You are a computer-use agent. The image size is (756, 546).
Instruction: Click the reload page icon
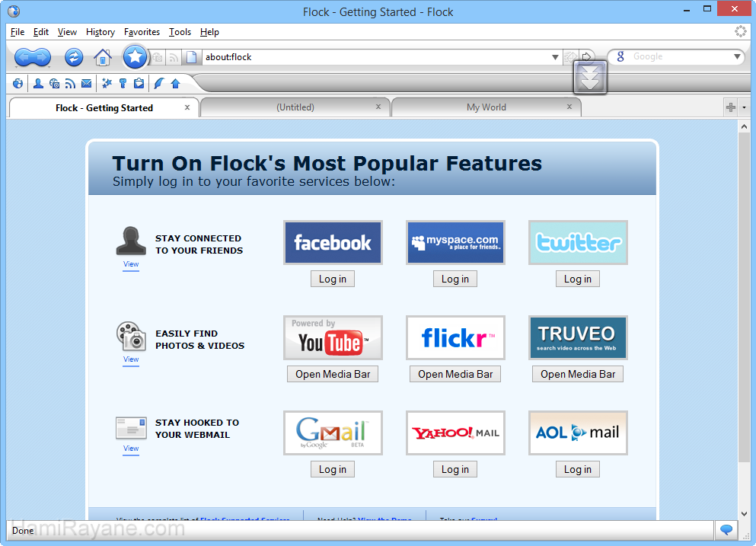[x=74, y=57]
